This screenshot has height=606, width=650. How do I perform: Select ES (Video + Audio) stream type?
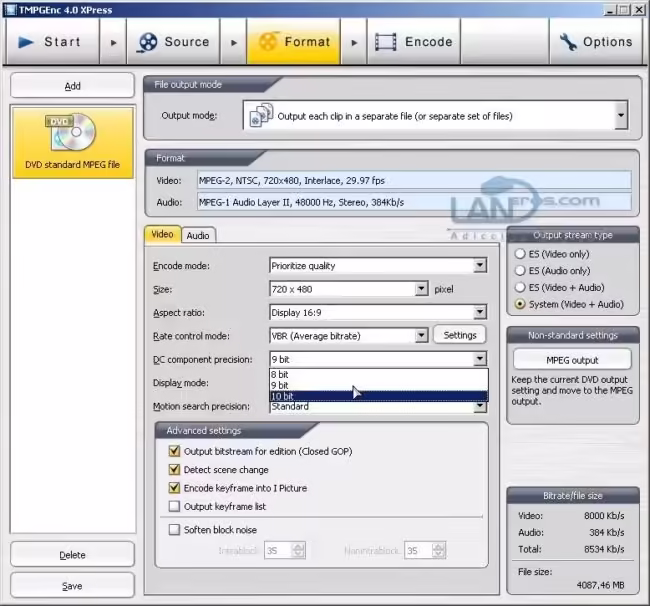coord(520,287)
